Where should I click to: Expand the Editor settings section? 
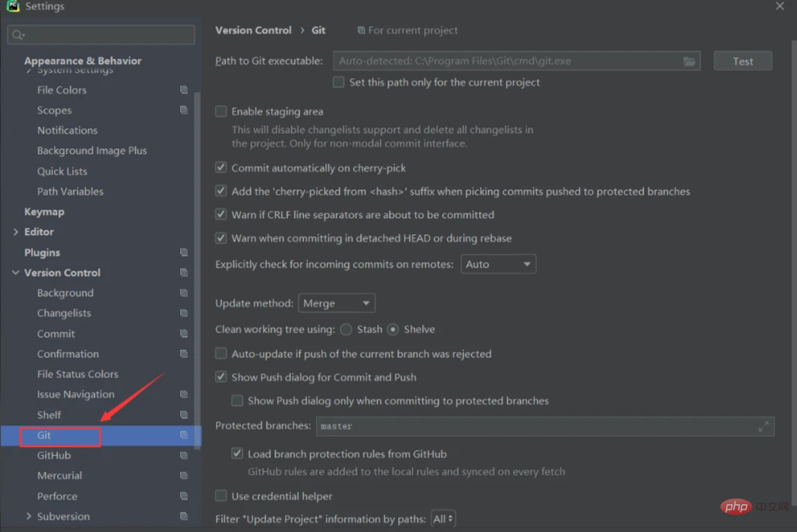pyautogui.click(x=16, y=232)
